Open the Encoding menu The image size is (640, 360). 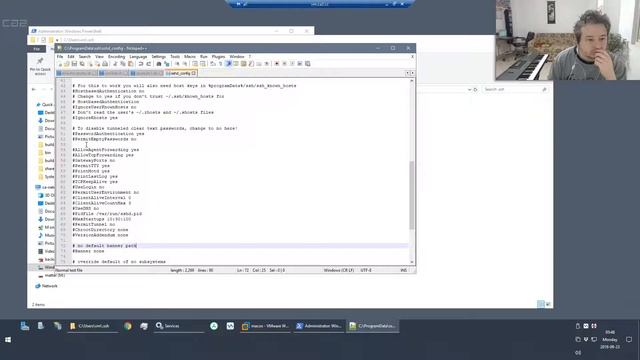pyautogui.click(x=116, y=56)
